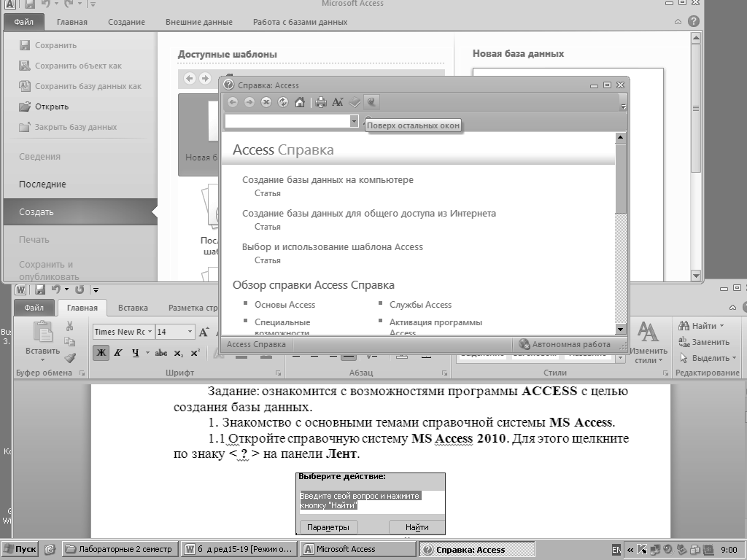The width and height of the screenshot is (747, 560).
Task: Toggle Underline (Ч) in Word
Action: point(135,353)
